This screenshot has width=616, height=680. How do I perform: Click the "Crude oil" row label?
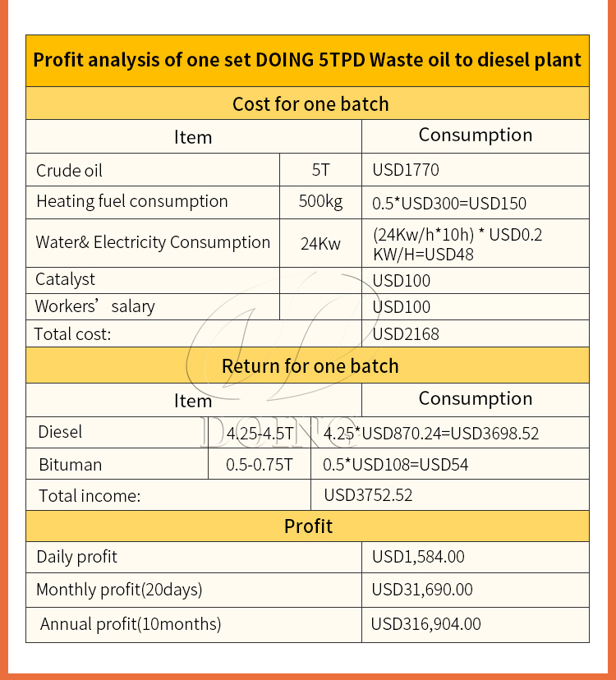[69, 171]
